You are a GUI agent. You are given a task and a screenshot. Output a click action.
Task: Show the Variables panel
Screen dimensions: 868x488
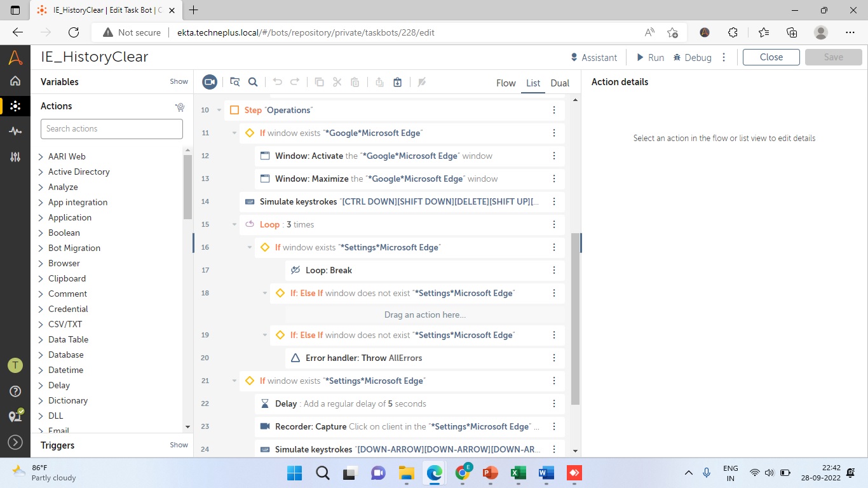point(179,82)
